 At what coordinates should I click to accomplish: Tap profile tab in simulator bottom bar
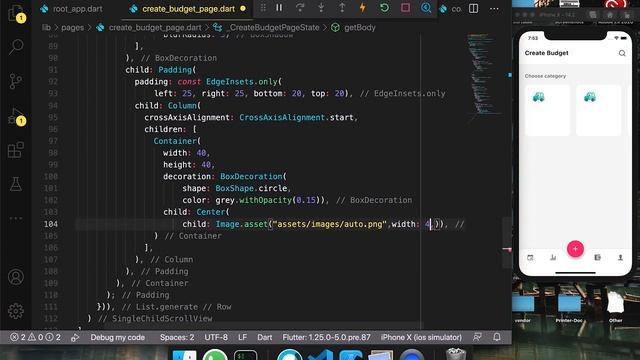[620, 258]
